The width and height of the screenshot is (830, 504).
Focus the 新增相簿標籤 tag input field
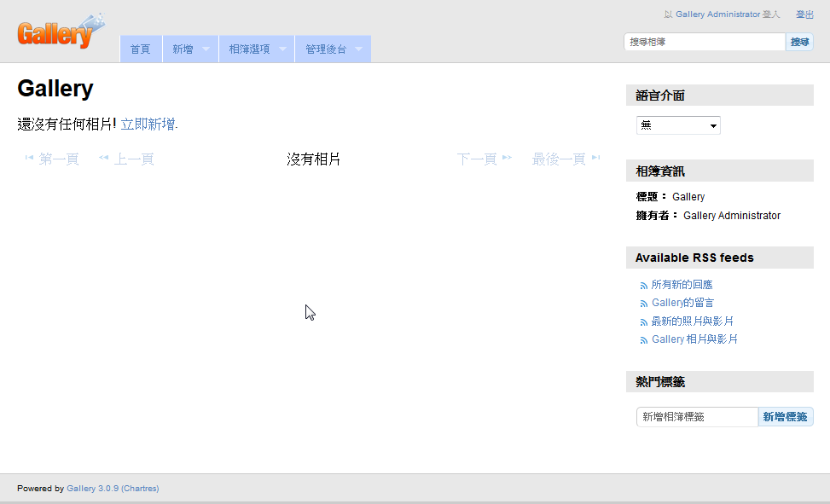tap(696, 417)
